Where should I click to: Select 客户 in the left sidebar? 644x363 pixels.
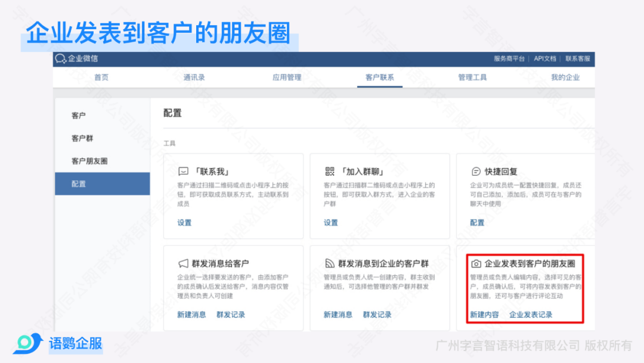point(79,116)
